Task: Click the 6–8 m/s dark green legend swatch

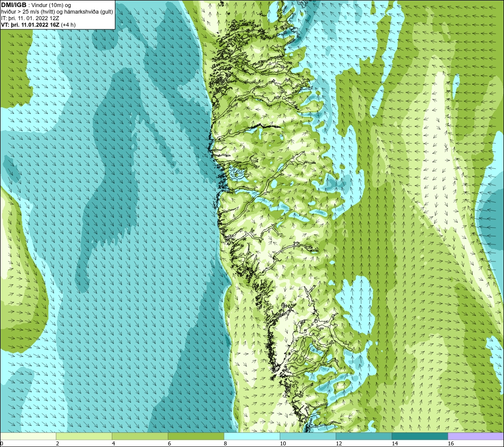Action: tap(196, 436)
